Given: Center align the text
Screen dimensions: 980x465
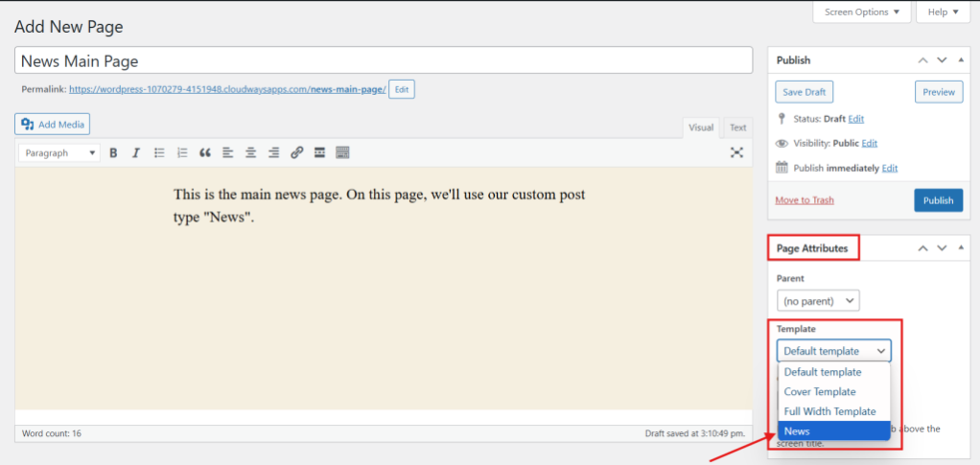Looking at the screenshot, I should (251, 152).
